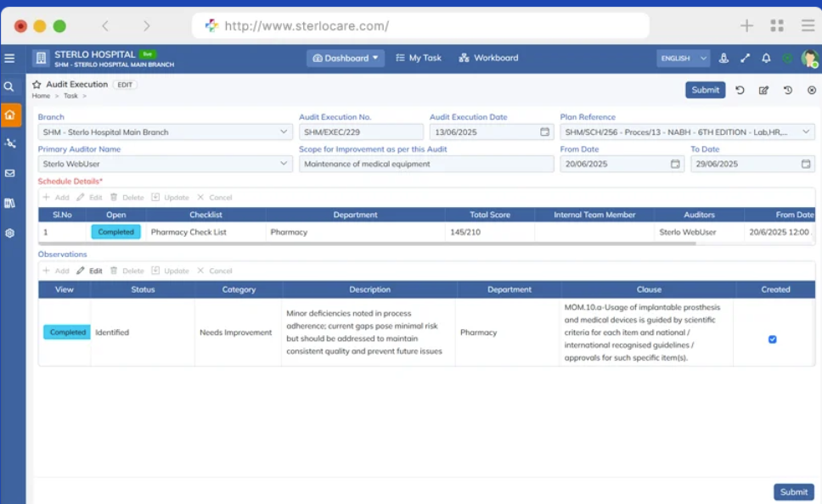The height and width of the screenshot is (504, 822).
Task: Switch to My Task
Action: point(418,58)
